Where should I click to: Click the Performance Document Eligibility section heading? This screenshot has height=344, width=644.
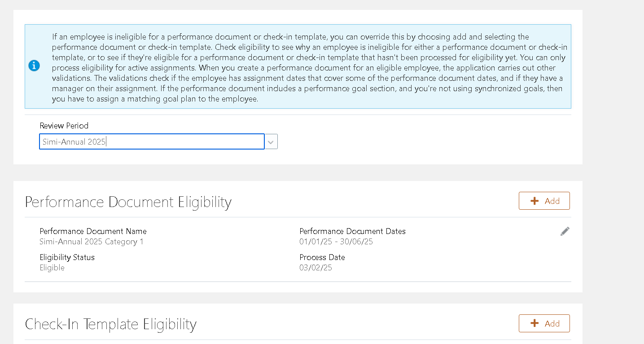128,202
